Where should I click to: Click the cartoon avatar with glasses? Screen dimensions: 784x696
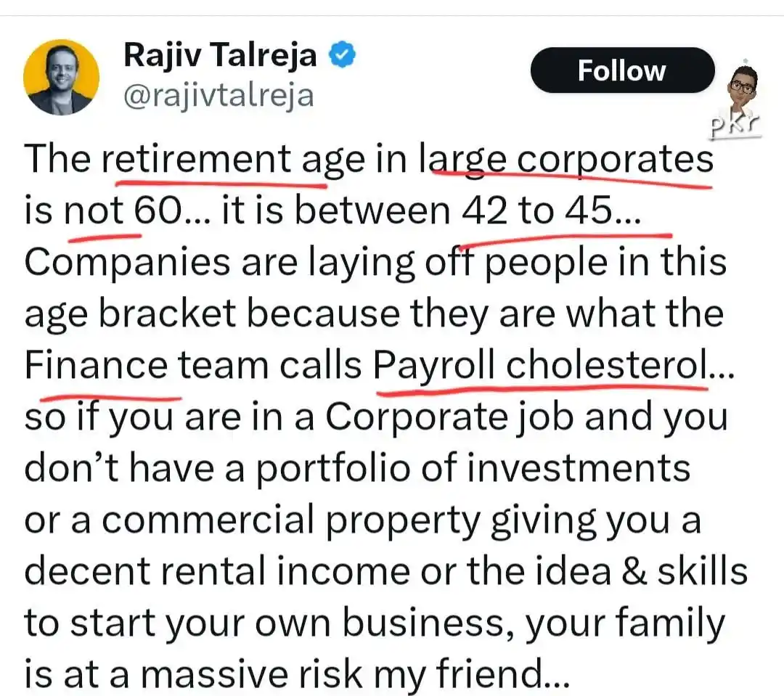pos(742,91)
